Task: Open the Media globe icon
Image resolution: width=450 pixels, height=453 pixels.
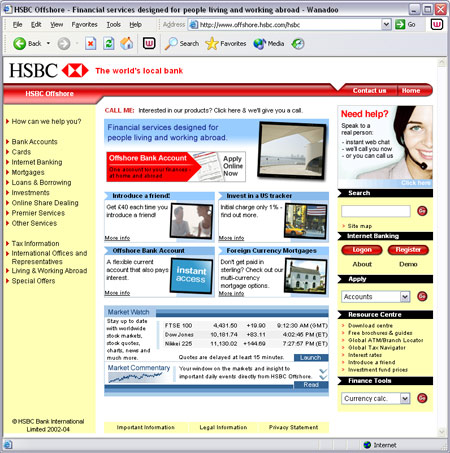Action: tap(259, 44)
